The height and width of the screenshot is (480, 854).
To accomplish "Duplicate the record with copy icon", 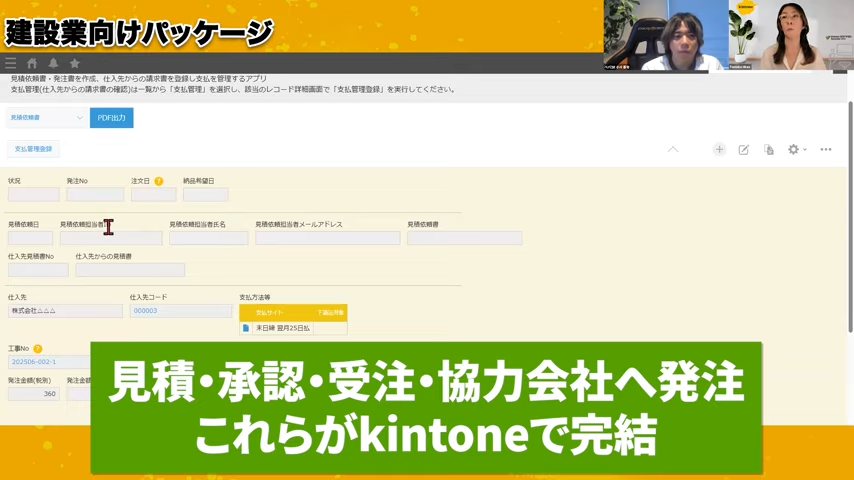I will point(768,149).
